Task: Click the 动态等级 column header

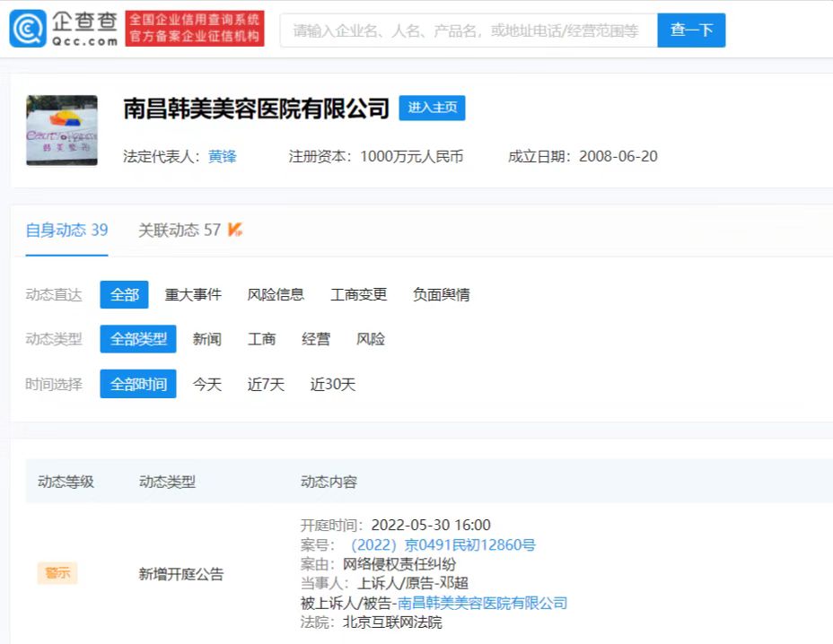Action: [66, 482]
